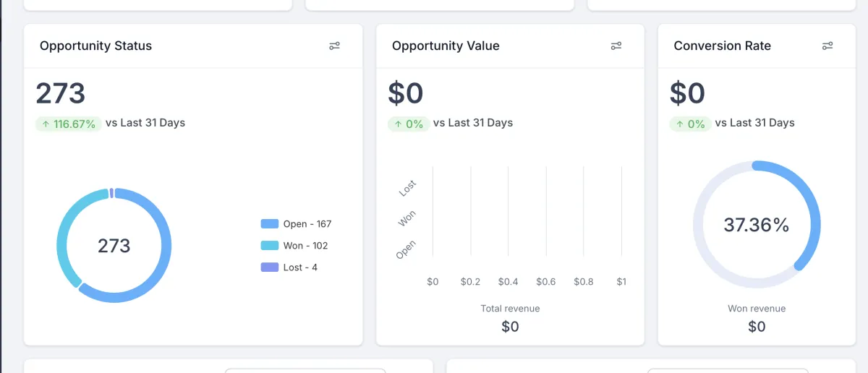Open Opportunity Value filter settings icon
Image resolution: width=868 pixels, height=373 pixels.
pos(616,46)
